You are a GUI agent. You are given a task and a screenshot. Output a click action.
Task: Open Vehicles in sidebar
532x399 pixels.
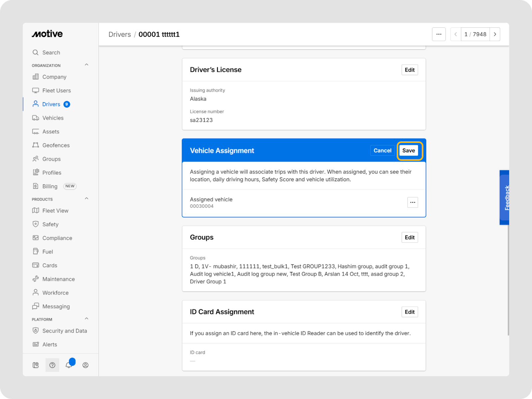(x=53, y=118)
